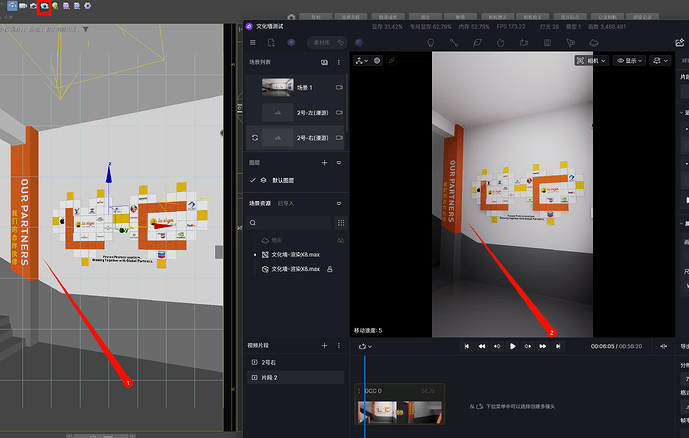This screenshot has width=689, height=438.
Task: Select the 片段 2 video clip
Action: click(295, 377)
